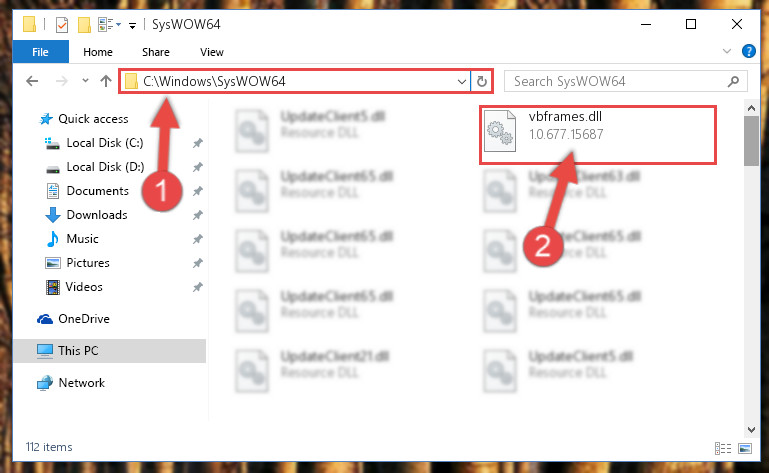Open recent locations dropdown arrow

[85, 80]
